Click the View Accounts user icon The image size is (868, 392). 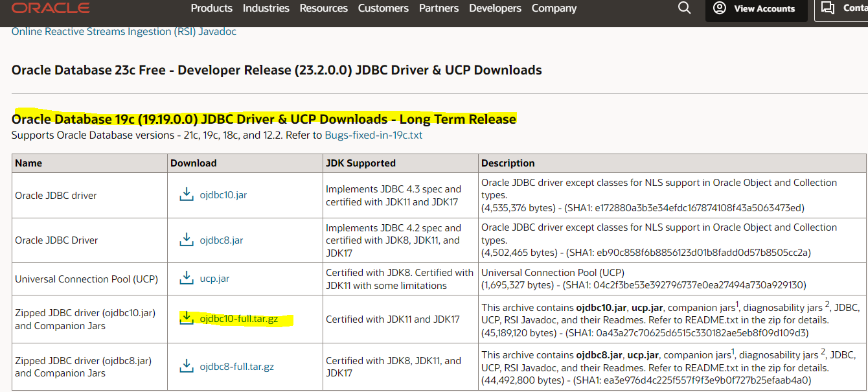coord(720,8)
